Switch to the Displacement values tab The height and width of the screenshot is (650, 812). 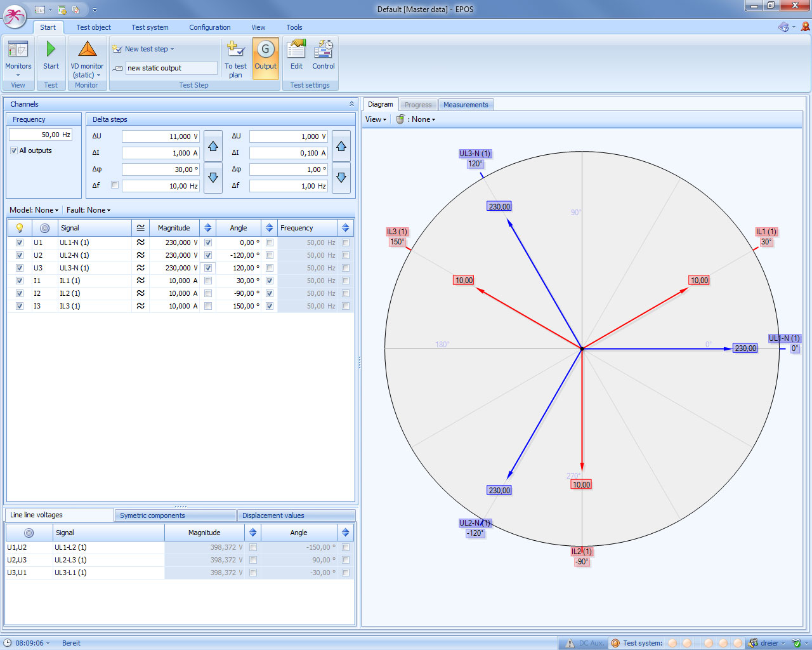[x=296, y=515]
